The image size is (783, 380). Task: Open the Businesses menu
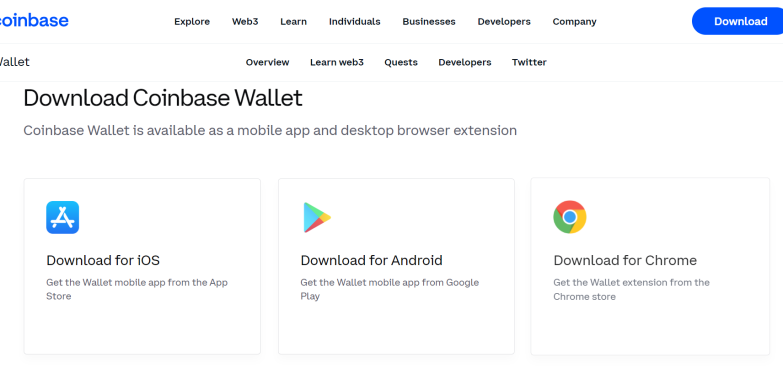(429, 21)
